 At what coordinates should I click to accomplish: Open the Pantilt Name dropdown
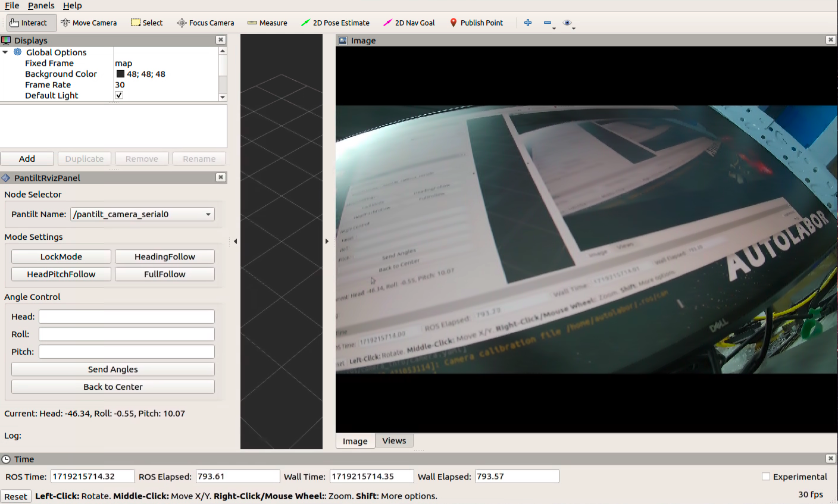(142, 214)
